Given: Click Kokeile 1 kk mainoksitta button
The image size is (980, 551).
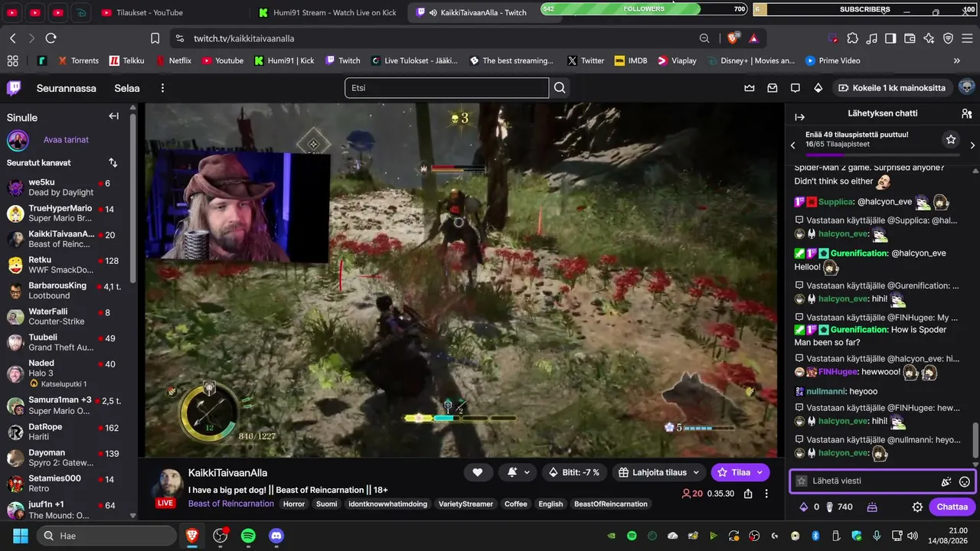Looking at the screenshot, I should [x=893, y=88].
